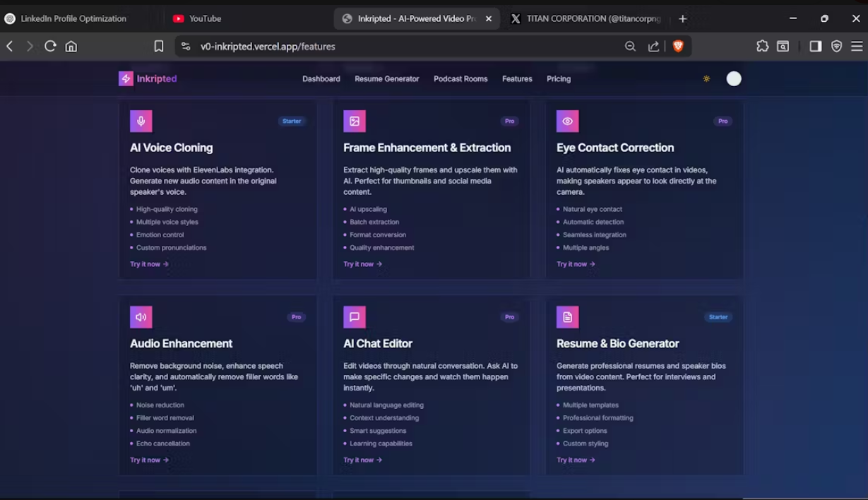This screenshot has width=868, height=500.
Task: Click the AI Voice Cloning heading
Action: [172, 148]
